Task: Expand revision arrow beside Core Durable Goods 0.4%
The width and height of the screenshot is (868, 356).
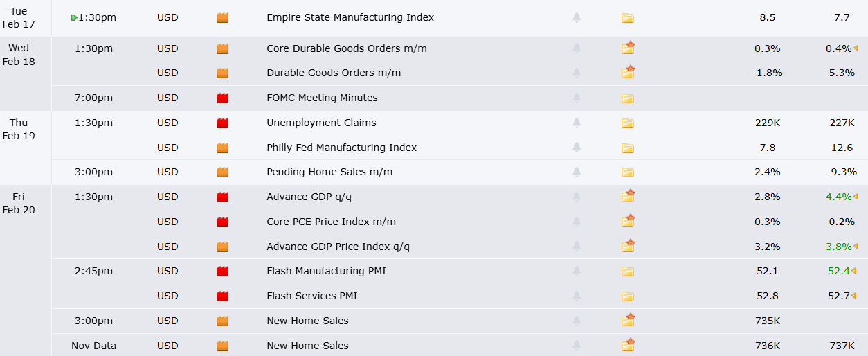Action: pos(856,48)
